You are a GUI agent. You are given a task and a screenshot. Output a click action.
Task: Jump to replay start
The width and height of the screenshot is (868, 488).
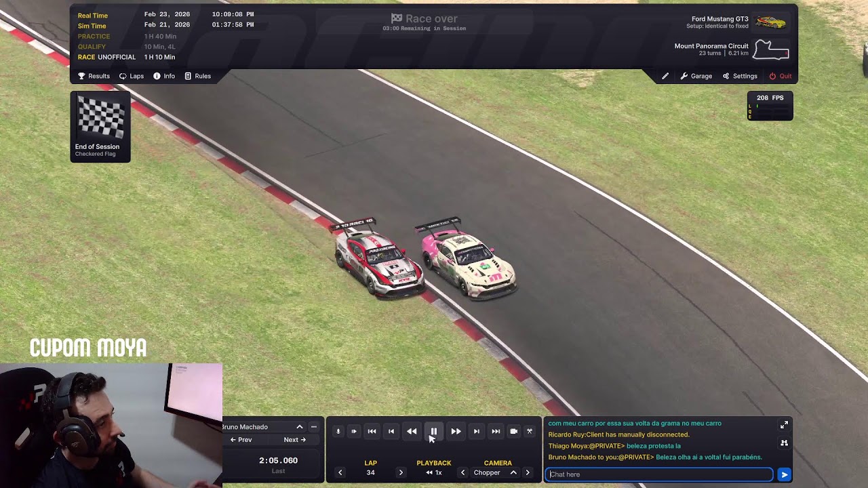click(x=372, y=431)
